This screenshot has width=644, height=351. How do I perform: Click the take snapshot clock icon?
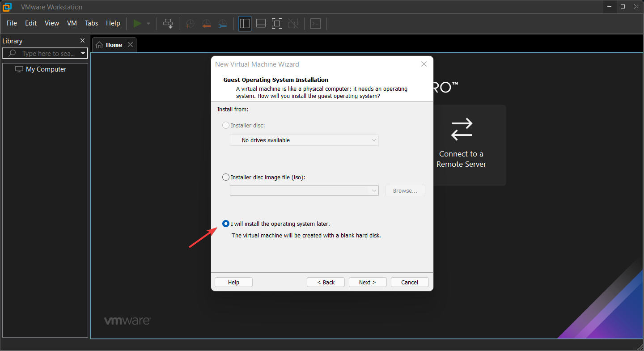190,24
